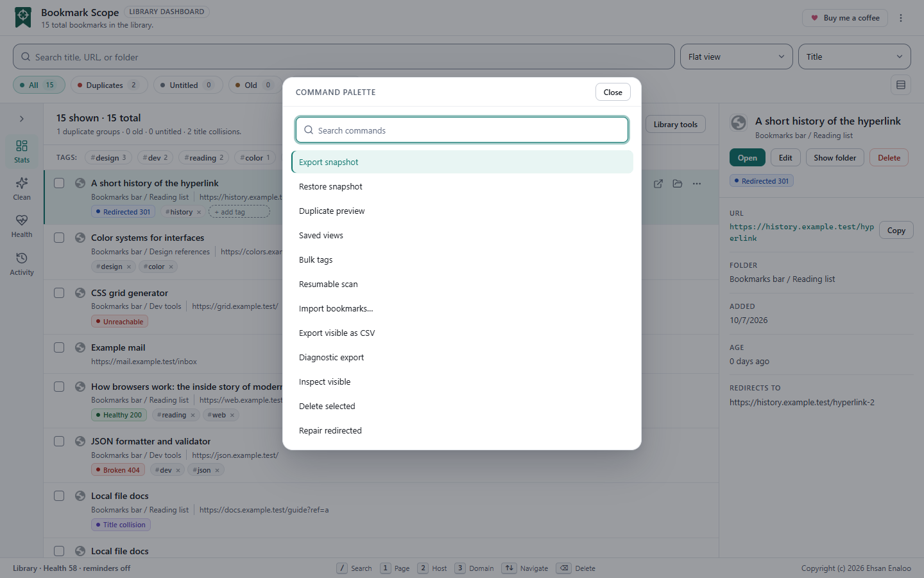Open the Activity sidebar panel
Image resolution: width=924 pixels, height=578 pixels.
pyautogui.click(x=22, y=264)
